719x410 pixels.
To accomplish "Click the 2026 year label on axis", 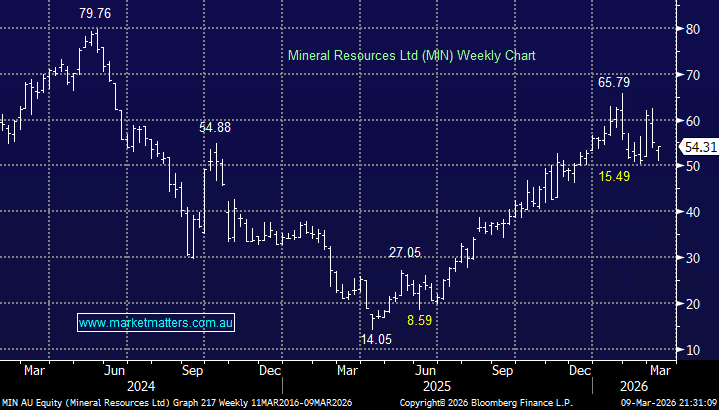I will pos(631,384).
